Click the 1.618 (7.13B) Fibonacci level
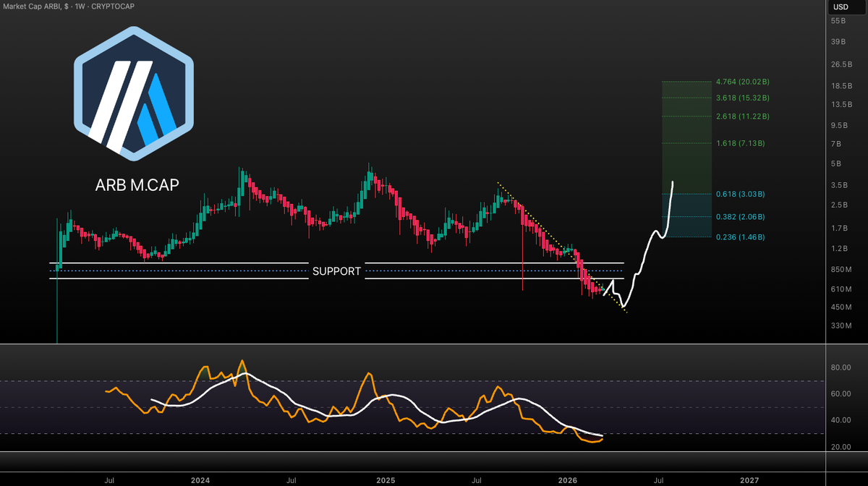Image resolution: width=868 pixels, height=486 pixels. click(x=742, y=143)
